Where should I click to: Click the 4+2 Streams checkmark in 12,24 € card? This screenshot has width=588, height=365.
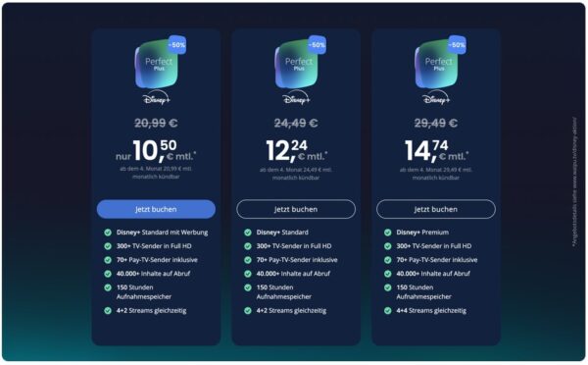point(248,311)
